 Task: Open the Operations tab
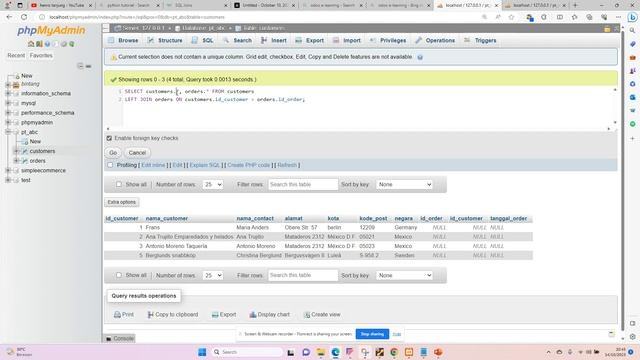pyautogui.click(x=435, y=40)
